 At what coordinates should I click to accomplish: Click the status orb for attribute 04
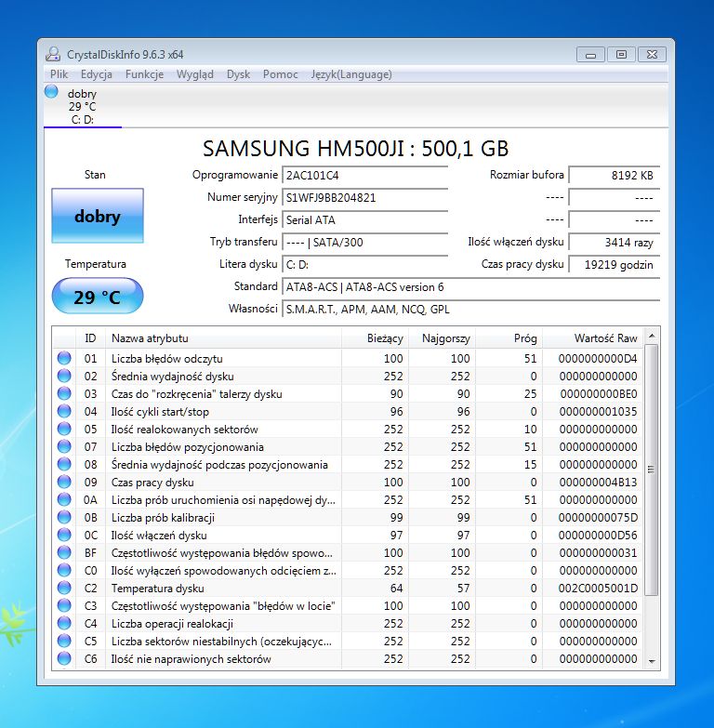click(64, 411)
